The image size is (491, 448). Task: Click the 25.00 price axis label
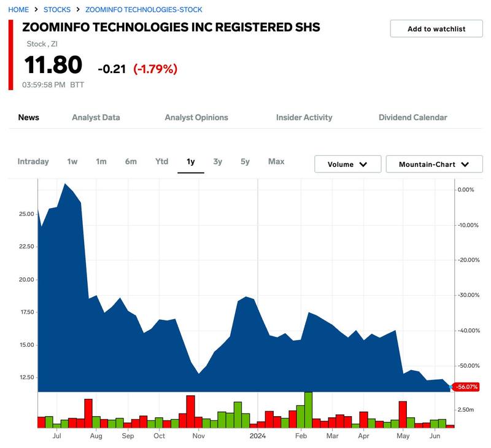(x=26, y=214)
